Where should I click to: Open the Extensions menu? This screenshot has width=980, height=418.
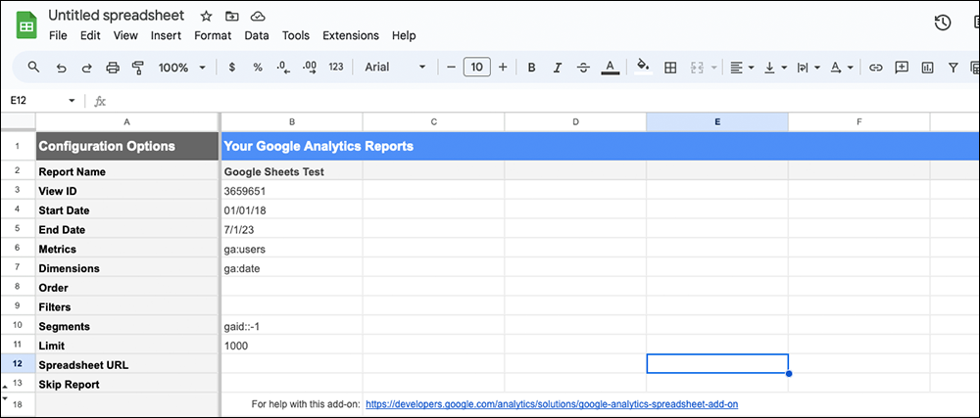(x=350, y=35)
